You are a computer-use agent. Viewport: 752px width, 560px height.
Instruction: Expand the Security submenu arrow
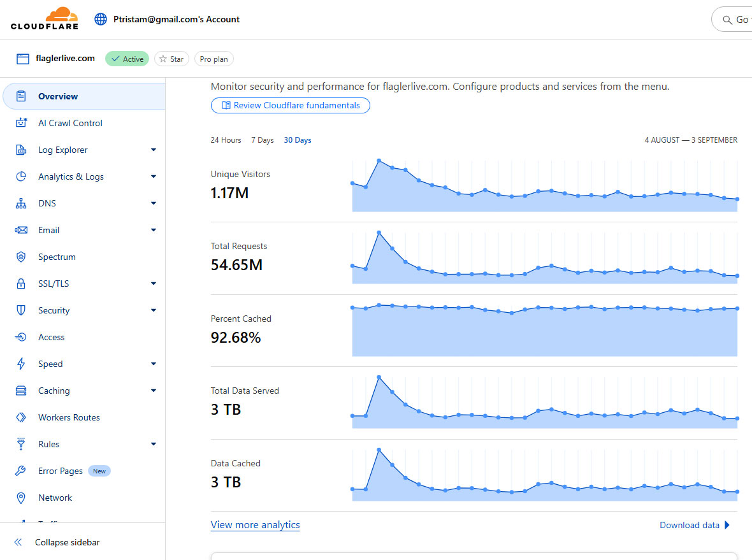[x=154, y=310]
